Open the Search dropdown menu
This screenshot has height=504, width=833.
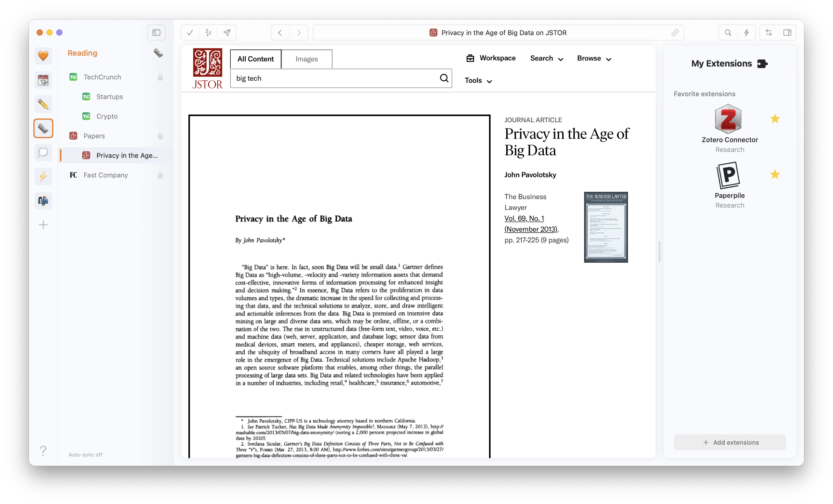point(546,58)
